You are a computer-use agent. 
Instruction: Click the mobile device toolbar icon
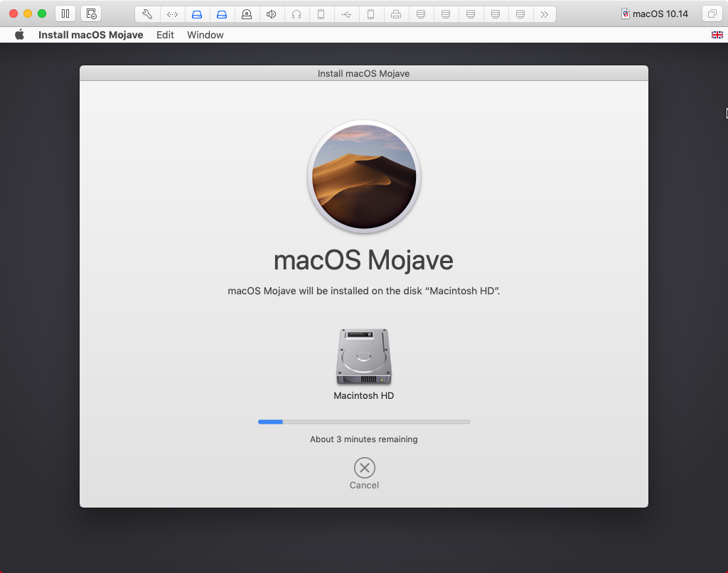321,13
